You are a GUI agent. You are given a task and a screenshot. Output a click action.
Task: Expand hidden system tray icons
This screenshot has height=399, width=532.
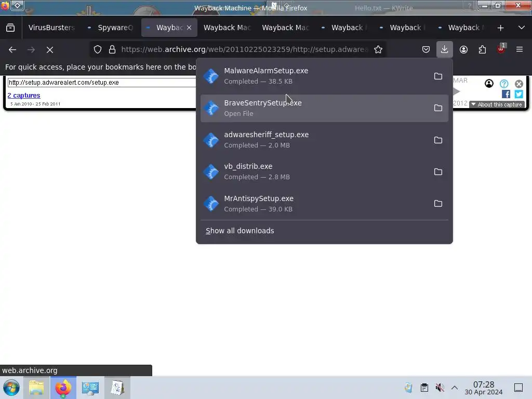click(455, 388)
